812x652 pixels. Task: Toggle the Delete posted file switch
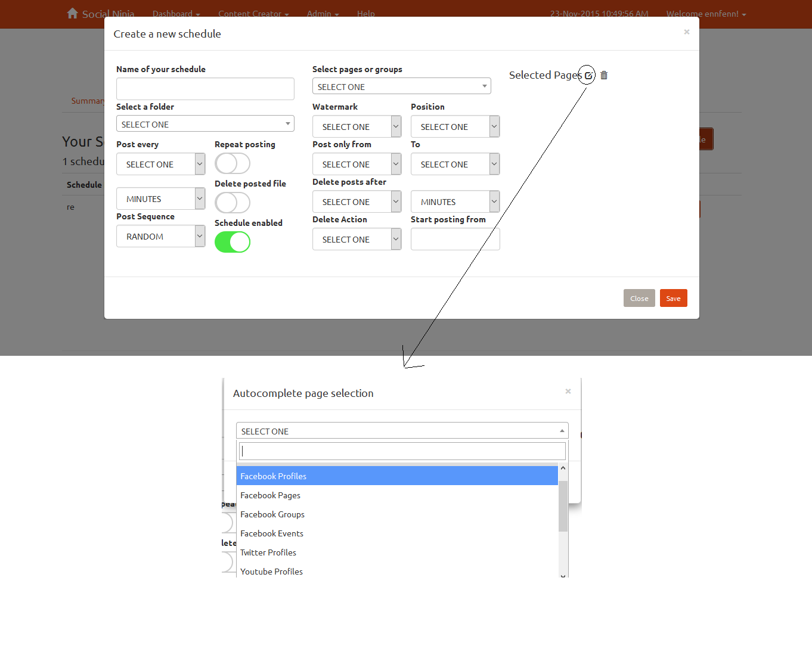pyautogui.click(x=233, y=203)
